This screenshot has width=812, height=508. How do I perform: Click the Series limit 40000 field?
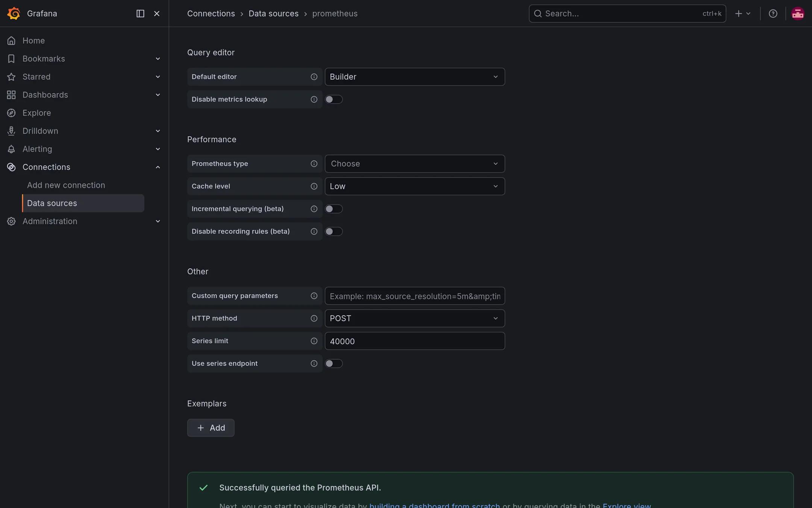(415, 341)
